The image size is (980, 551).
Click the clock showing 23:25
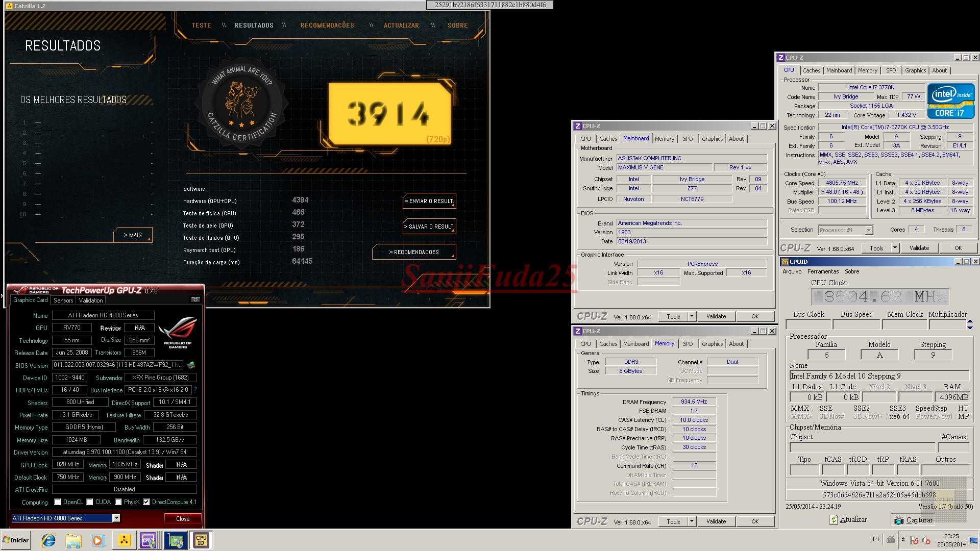(x=951, y=536)
